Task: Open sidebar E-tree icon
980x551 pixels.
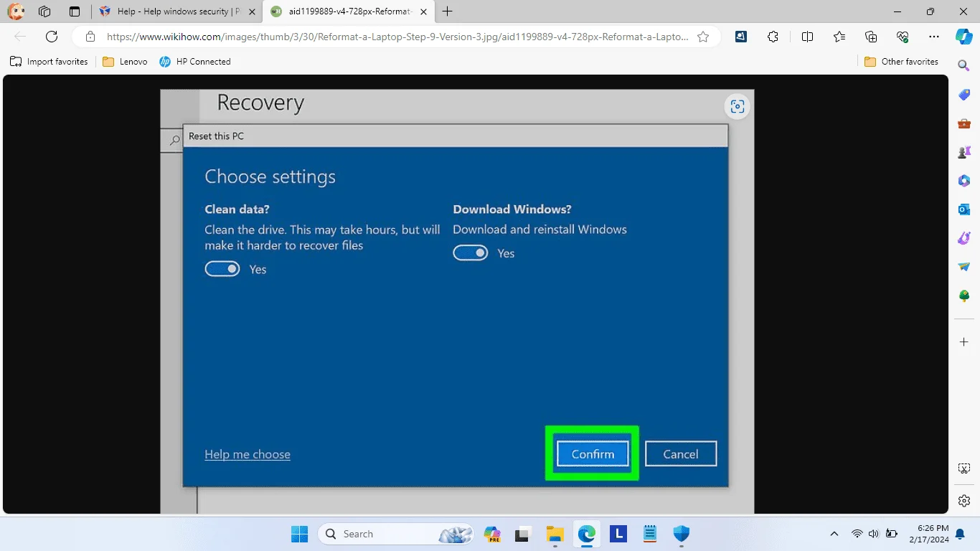Action: pos(964,296)
